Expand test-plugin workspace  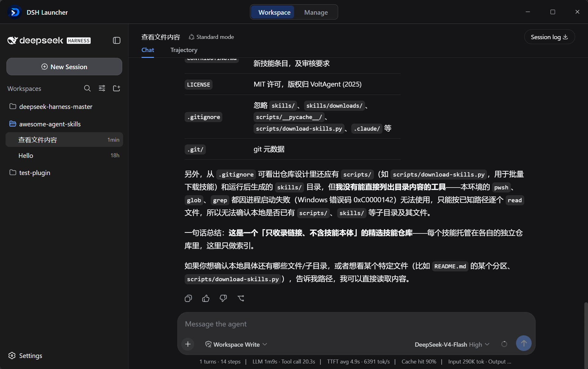[x=64, y=173]
